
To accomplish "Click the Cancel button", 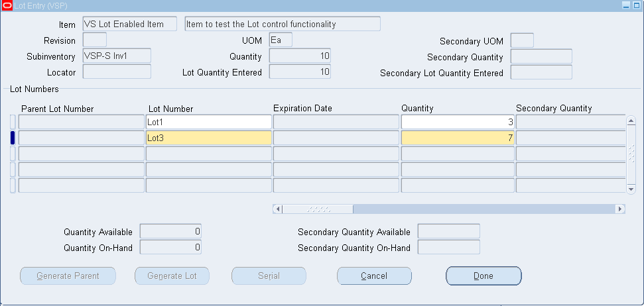I will (374, 276).
